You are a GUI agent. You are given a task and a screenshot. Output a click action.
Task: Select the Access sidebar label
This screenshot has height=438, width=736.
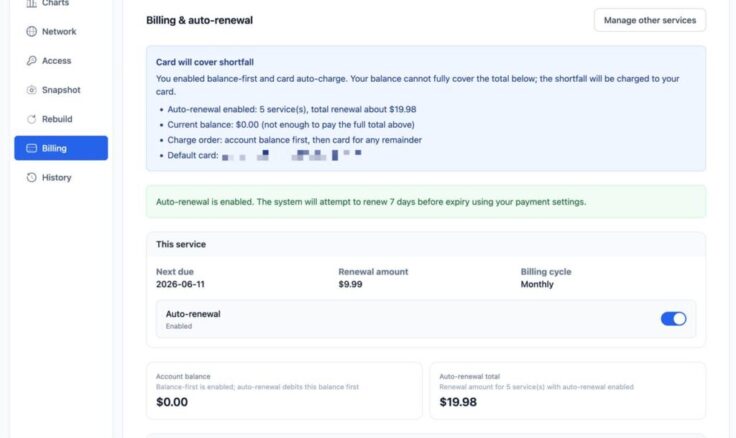[57, 61]
